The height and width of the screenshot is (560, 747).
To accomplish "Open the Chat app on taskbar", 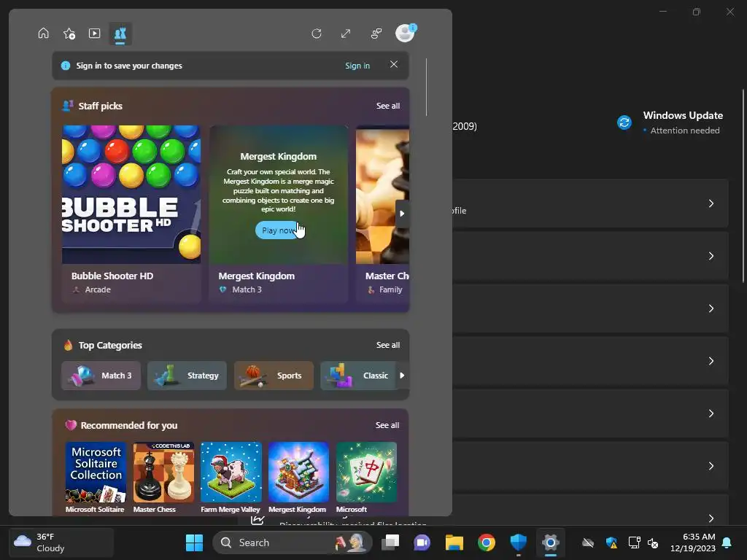I will 422,542.
